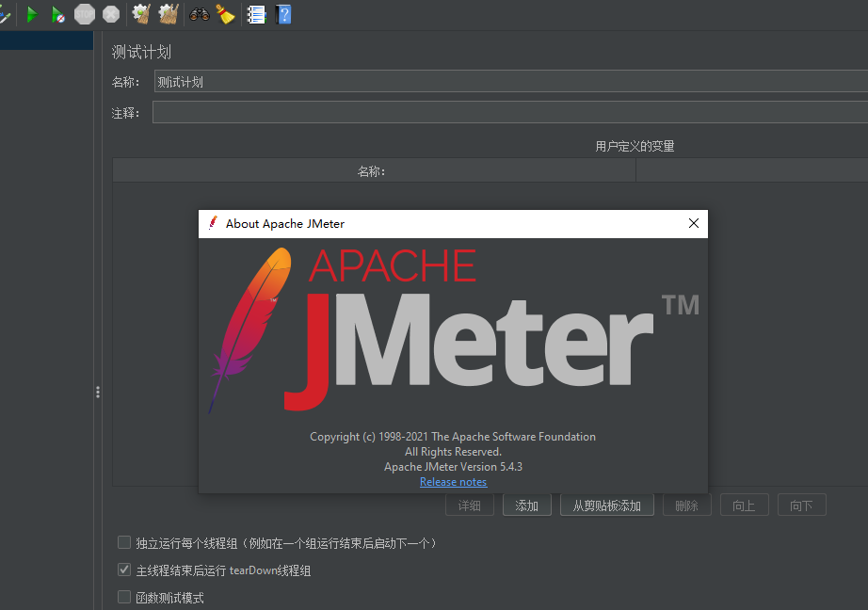
Task: Enable 函数测试模式 checkbox
Action: coord(123,597)
